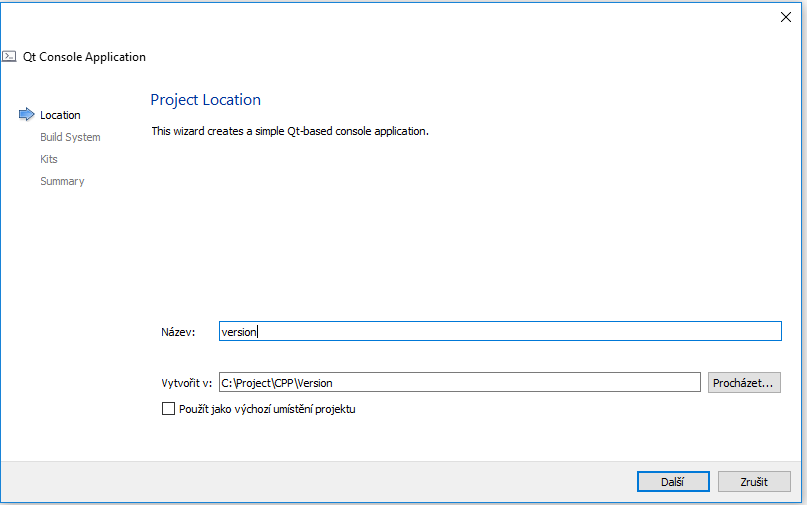Click the 'Project Location' heading
This screenshot has height=505, width=807.
tap(205, 100)
